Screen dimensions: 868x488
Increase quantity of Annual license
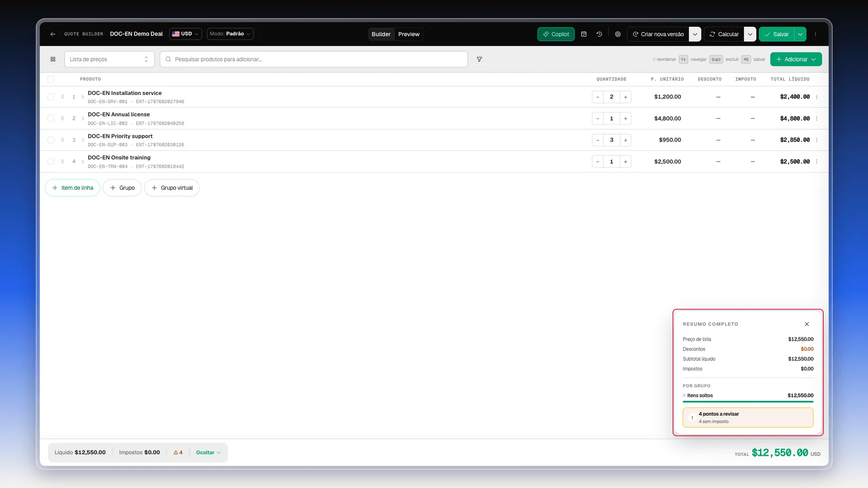[625, 118]
